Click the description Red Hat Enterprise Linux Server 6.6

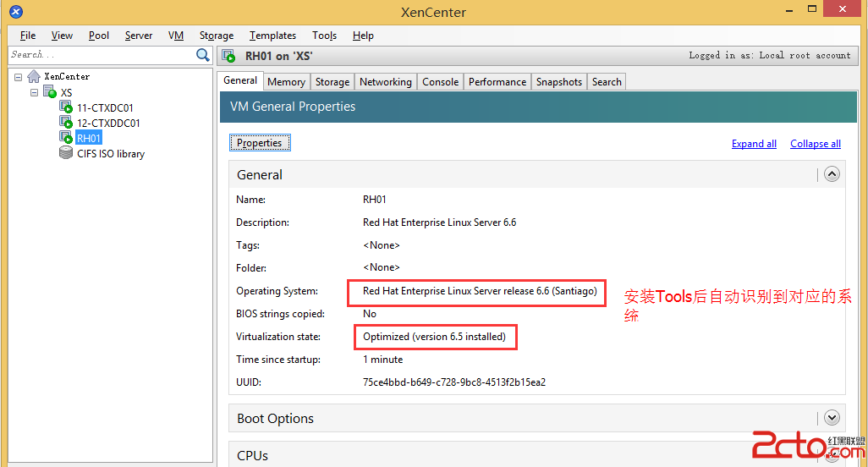440,223
